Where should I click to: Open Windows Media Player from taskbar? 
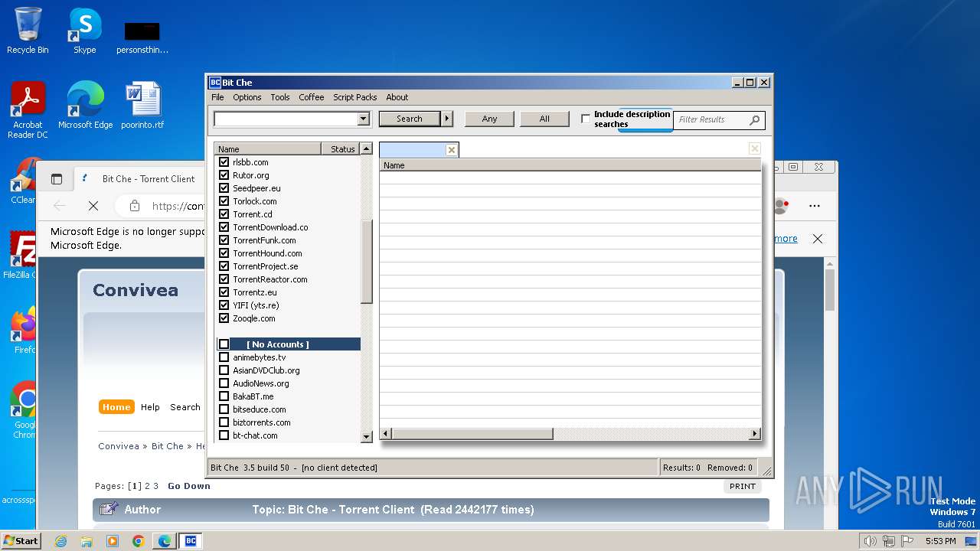pos(113,541)
